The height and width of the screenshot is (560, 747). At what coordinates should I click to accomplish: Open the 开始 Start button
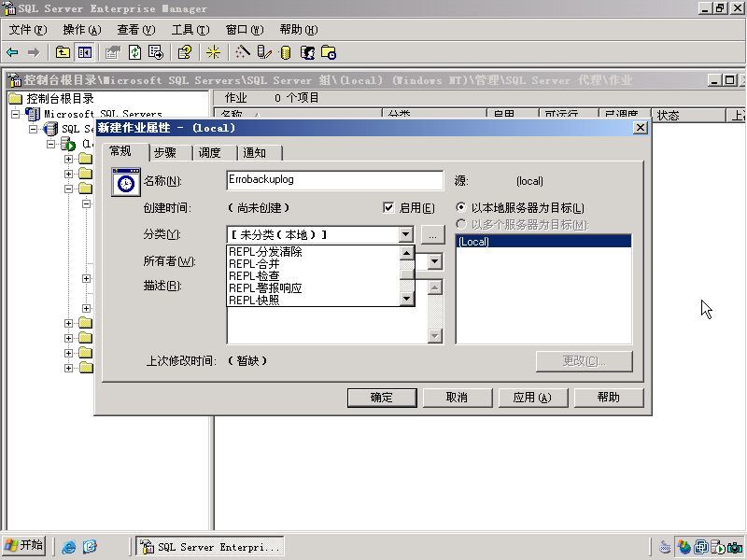(x=24, y=546)
